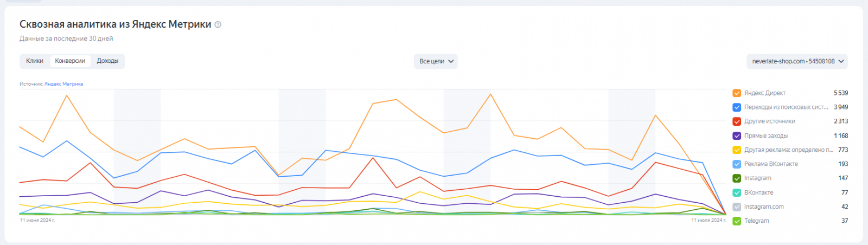The image size is (868, 245).
Task: Toggle Переходы из поисковых систем checkbox
Action: tap(737, 107)
